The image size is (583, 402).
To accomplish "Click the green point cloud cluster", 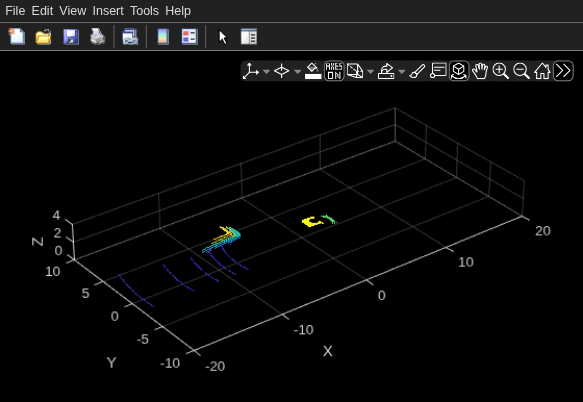I will click(329, 219).
